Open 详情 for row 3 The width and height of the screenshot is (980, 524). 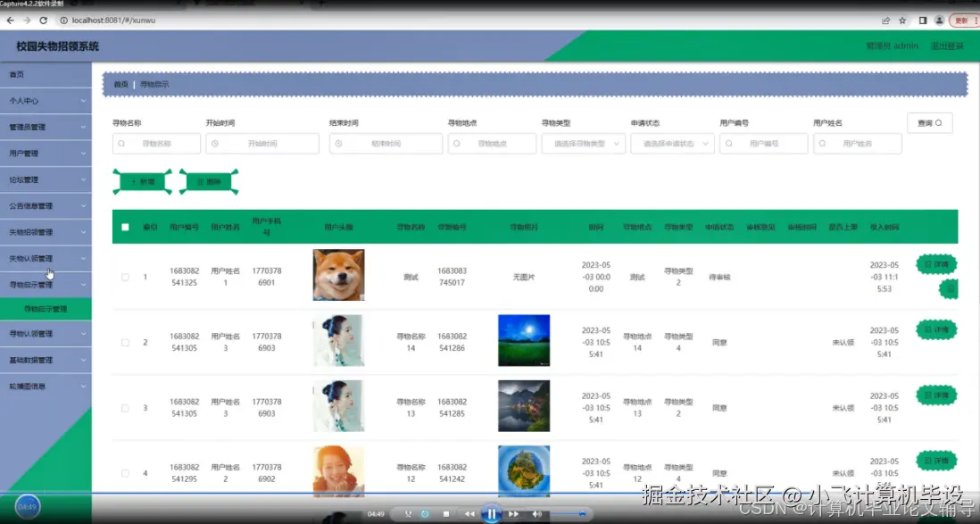click(x=936, y=395)
